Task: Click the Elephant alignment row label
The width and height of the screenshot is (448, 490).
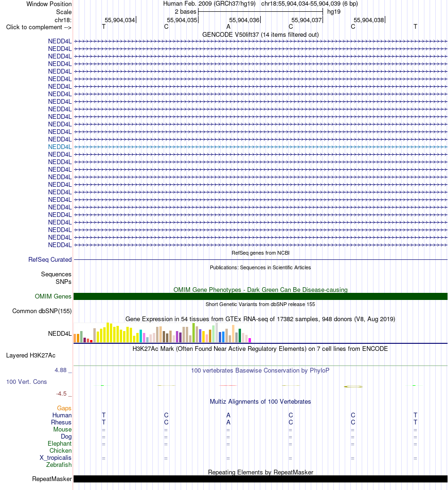Action: click(x=60, y=444)
